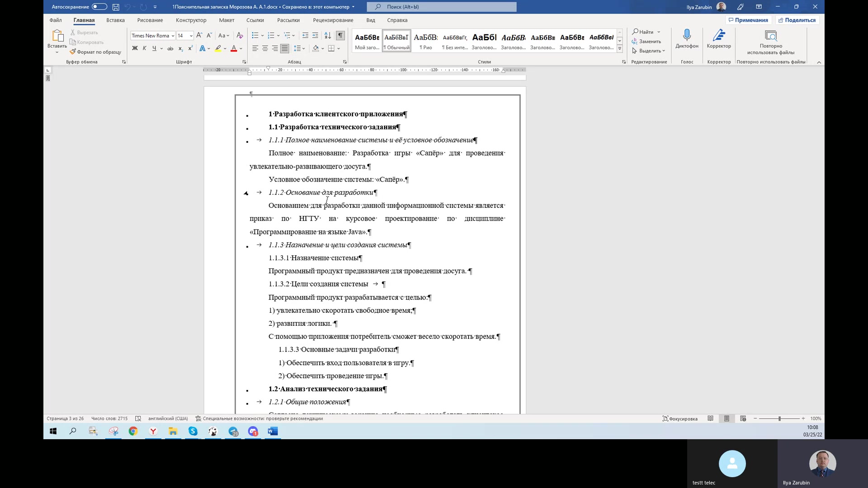Image resolution: width=868 pixels, height=488 pixels.
Task: Open the Главная ribbon tab
Action: 84,20
